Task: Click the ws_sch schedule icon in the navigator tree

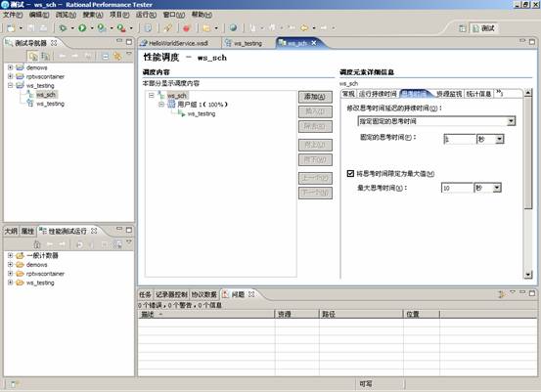Action: pos(30,94)
